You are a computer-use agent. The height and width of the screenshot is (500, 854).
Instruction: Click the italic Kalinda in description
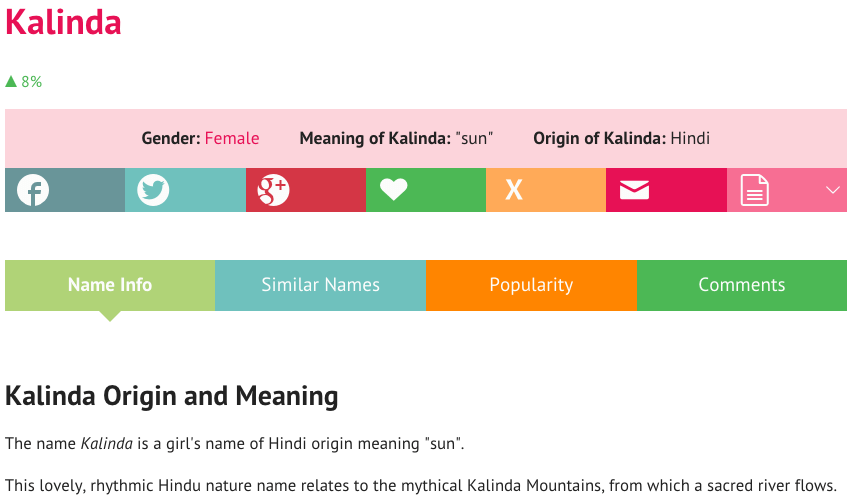(x=107, y=443)
